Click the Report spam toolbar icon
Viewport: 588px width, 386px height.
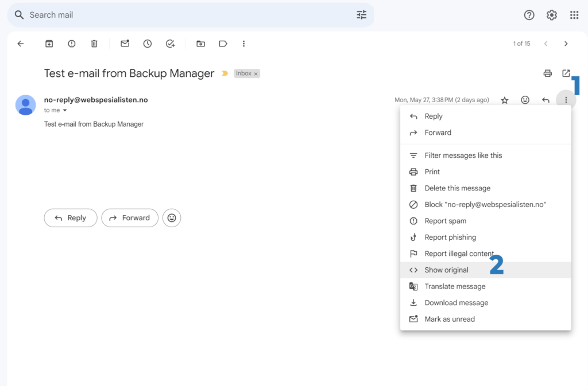tap(72, 44)
